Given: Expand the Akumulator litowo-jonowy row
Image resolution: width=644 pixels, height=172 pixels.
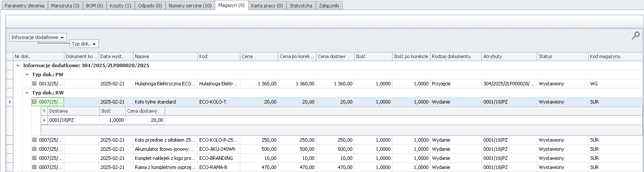Looking at the screenshot, I should 35,149.
